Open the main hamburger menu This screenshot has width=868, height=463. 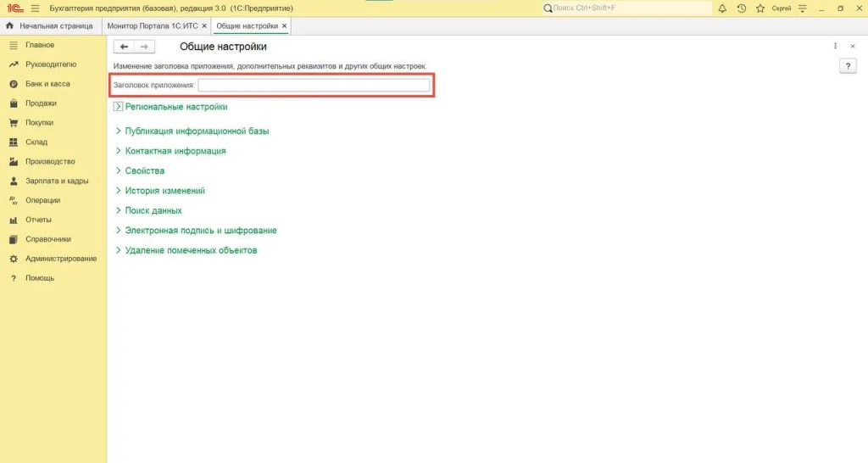(36, 8)
